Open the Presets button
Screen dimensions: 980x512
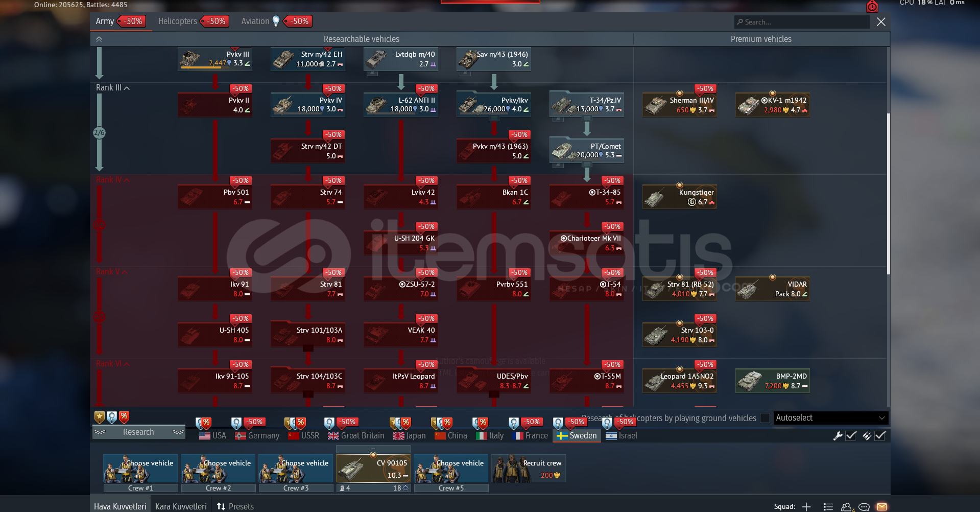(x=235, y=506)
